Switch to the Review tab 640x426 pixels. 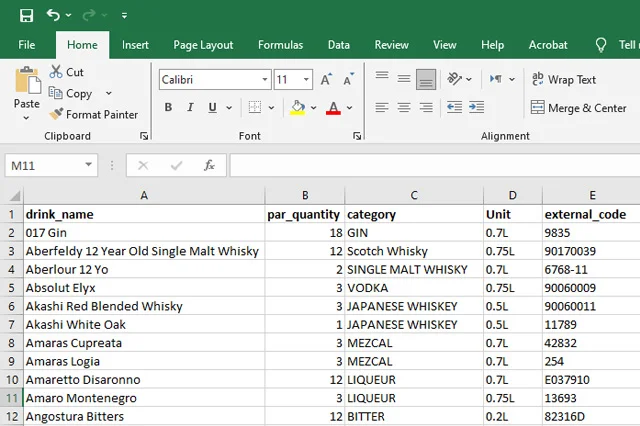click(391, 45)
